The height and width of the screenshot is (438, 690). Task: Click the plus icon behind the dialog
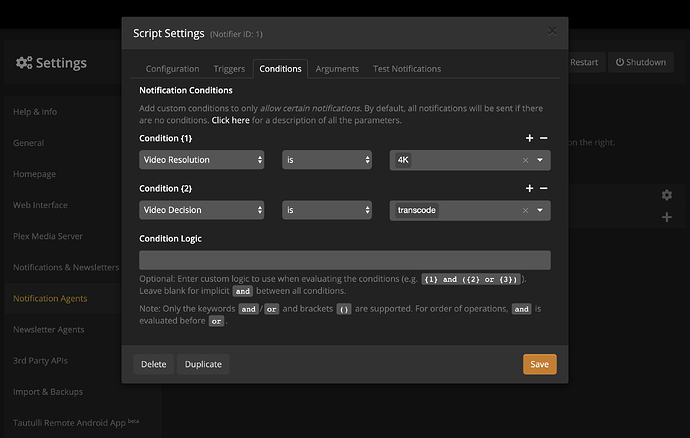[667, 217]
